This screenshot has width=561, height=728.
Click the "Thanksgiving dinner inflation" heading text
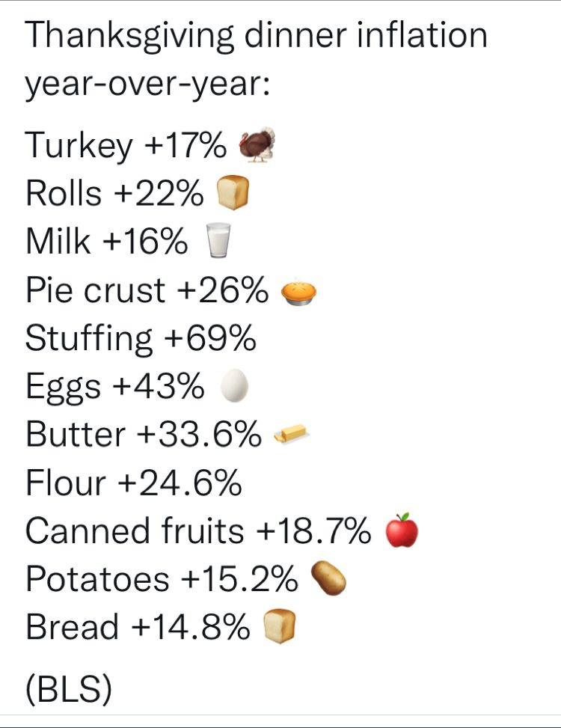pyautogui.click(x=257, y=36)
